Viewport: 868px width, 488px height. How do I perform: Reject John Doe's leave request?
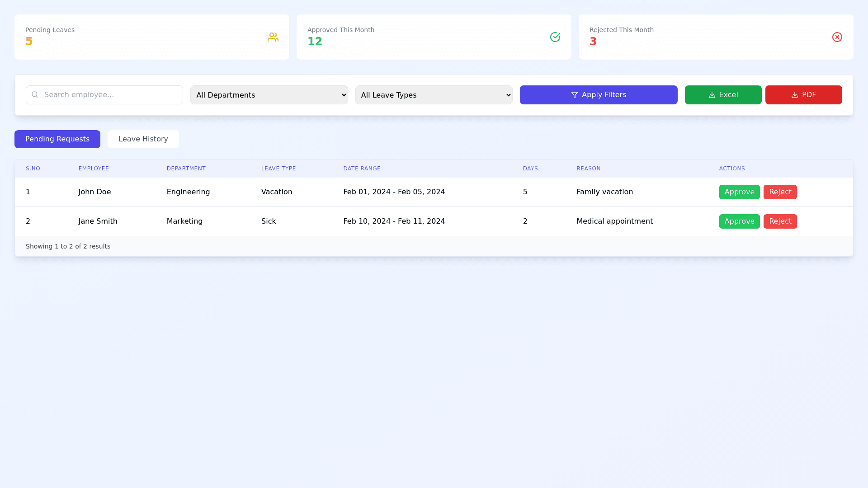(780, 192)
